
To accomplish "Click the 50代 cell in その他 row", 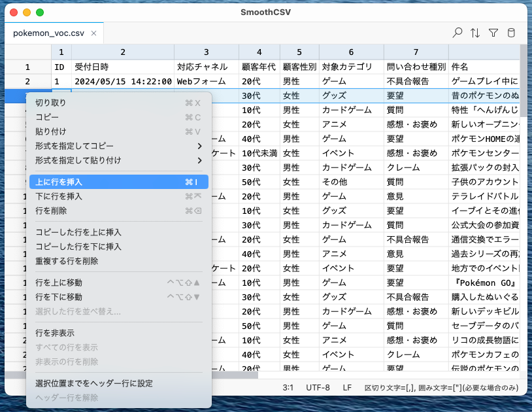I will pos(259,182).
